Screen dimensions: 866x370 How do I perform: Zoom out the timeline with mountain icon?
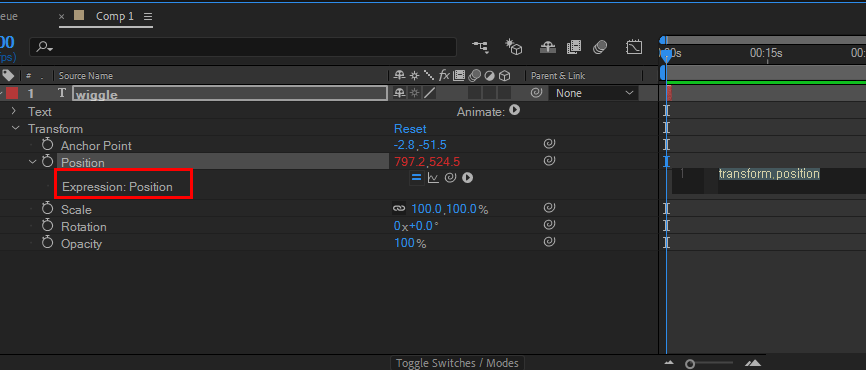click(x=669, y=363)
